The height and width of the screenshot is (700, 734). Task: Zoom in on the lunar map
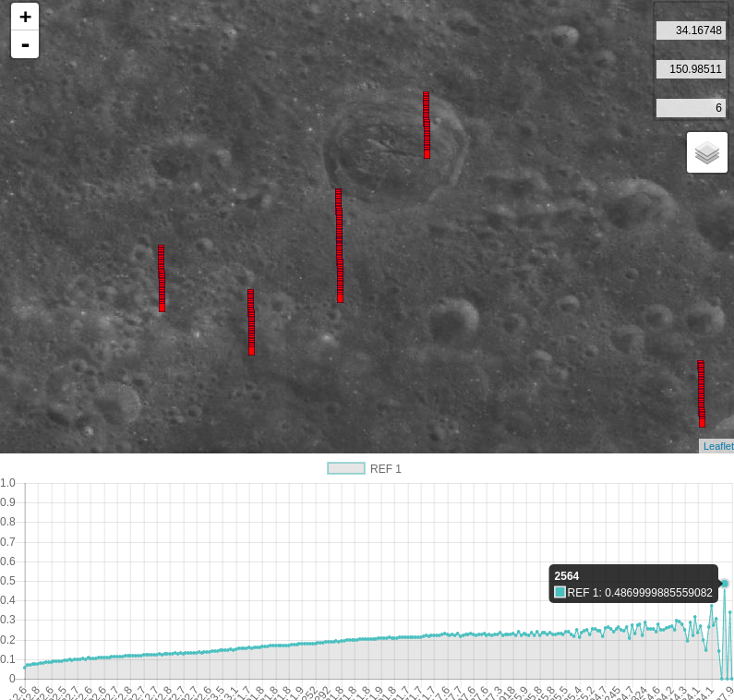pyautogui.click(x=25, y=17)
